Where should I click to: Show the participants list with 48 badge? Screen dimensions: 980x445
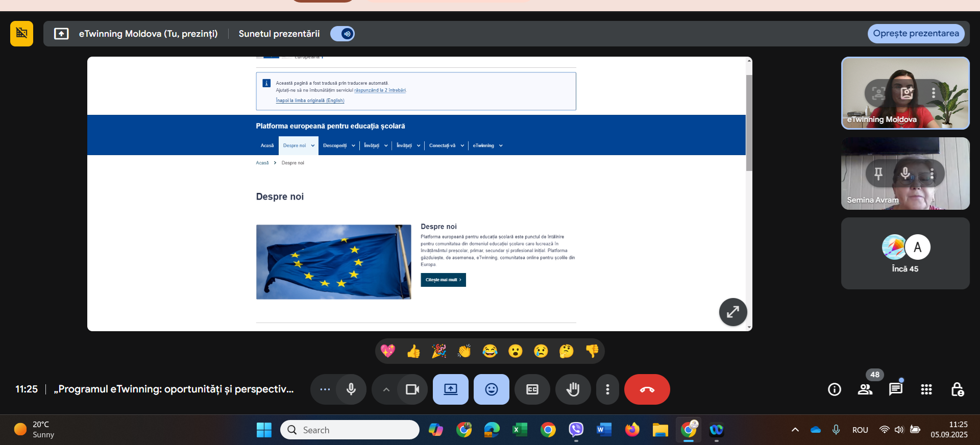tap(865, 389)
